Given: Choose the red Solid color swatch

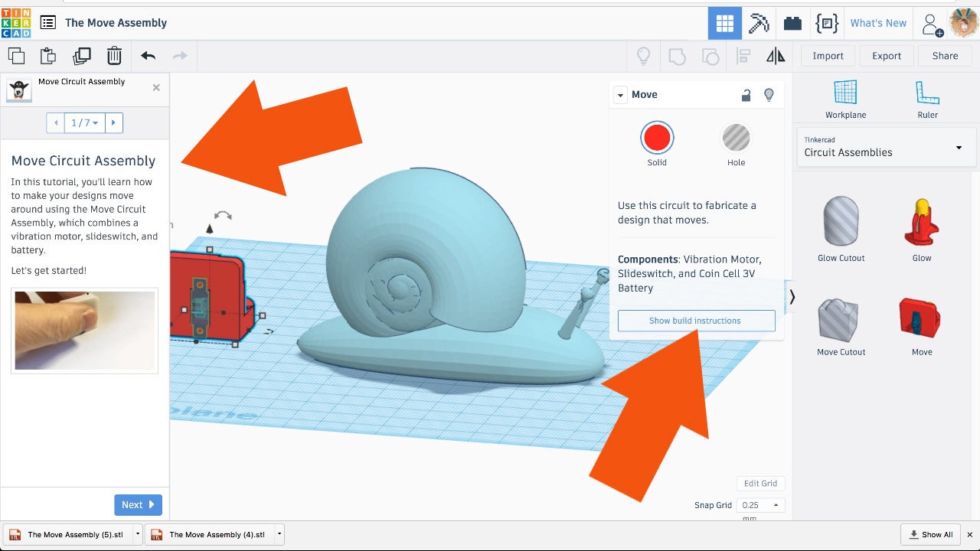Looking at the screenshot, I should click(657, 139).
